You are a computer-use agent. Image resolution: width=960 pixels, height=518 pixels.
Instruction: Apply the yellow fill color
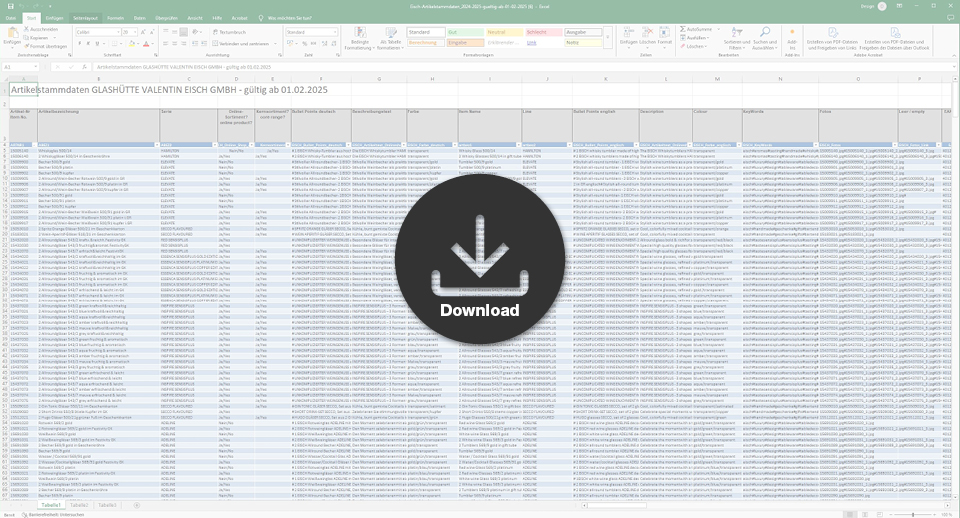click(x=131, y=43)
